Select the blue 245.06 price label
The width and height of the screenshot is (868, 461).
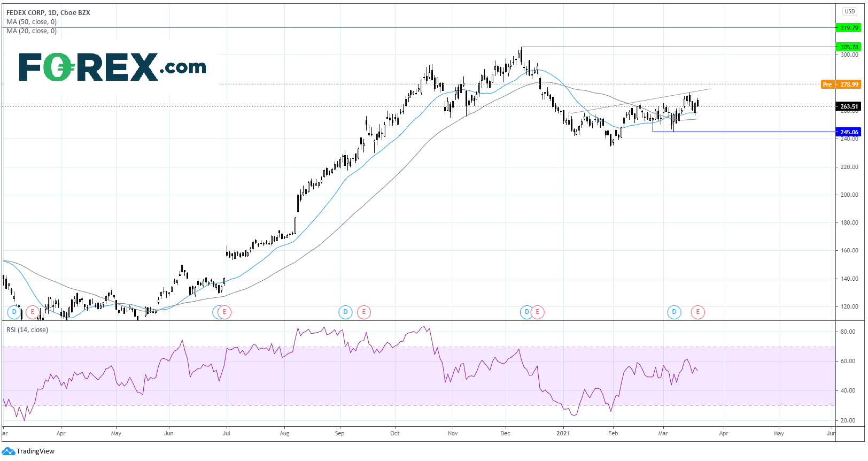coord(849,132)
